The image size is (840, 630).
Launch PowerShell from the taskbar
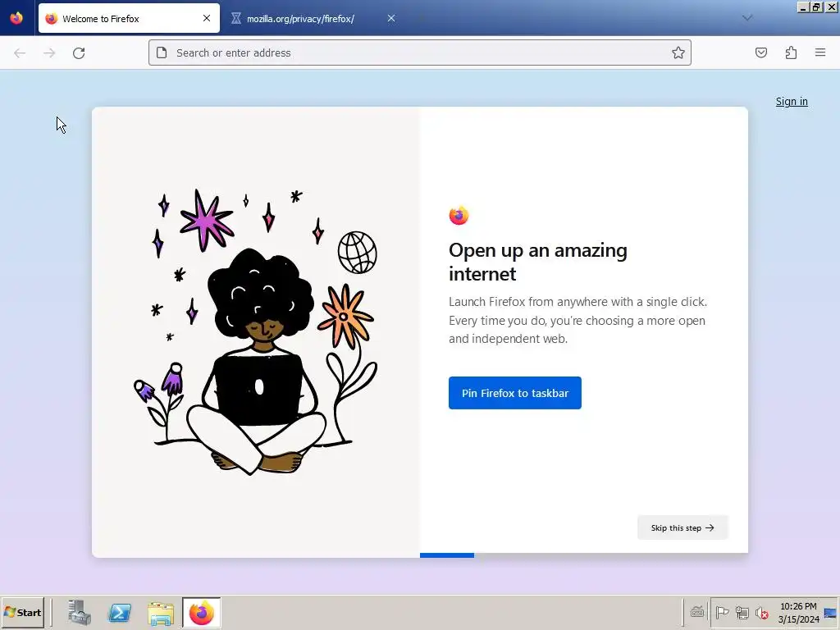click(x=120, y=612)
